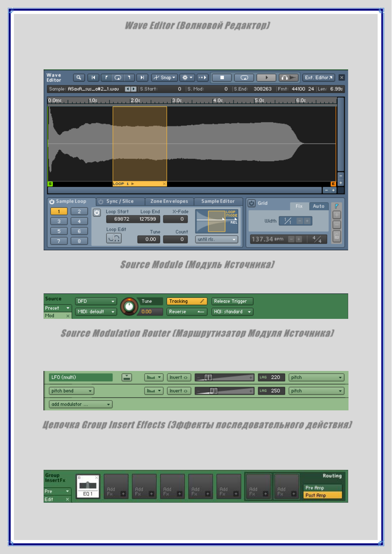Screen dimensions: 392x554
Task: Click the loop jump icon between loop markers
Action: coord(118,78)
